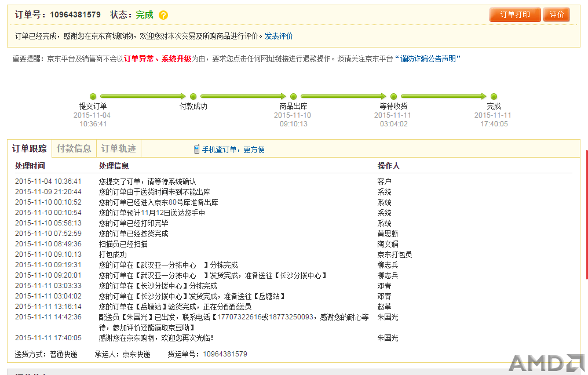This screenshot has width=588, height=375.
Task: Click row mentioning 准备送往【长沙分拨中心】
Action: (x=293, y=276)
